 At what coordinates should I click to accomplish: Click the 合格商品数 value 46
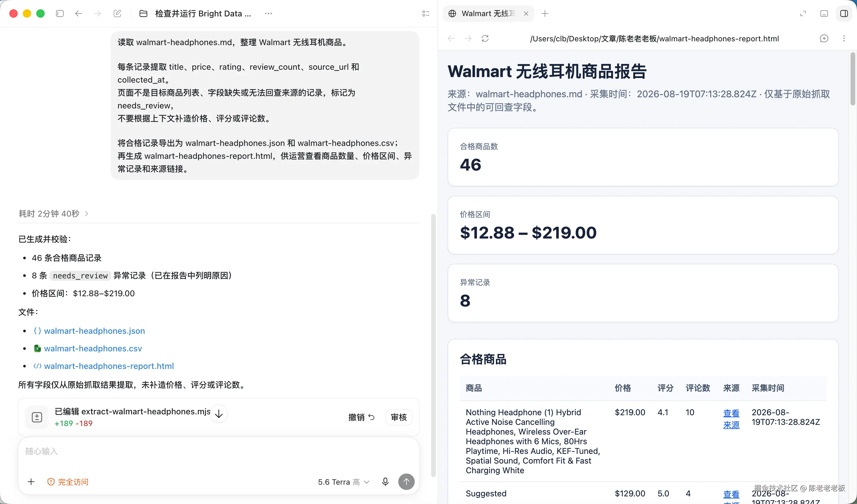(471, 165)
